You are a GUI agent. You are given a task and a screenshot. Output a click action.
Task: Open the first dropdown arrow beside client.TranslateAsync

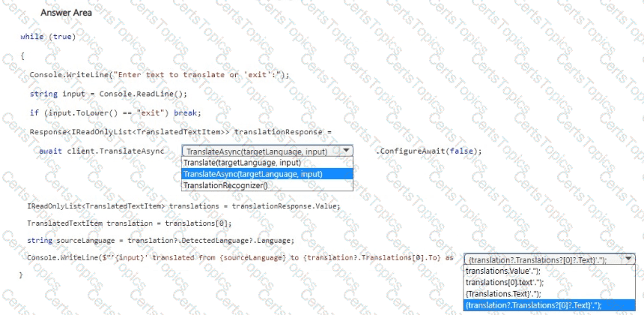(346, 151)
